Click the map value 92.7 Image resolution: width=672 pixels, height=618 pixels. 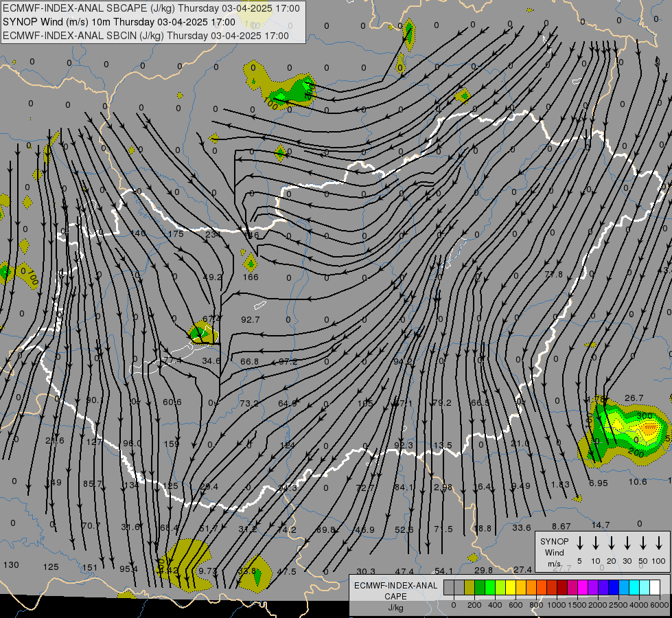pyautogui.click(x=251, y=319)
